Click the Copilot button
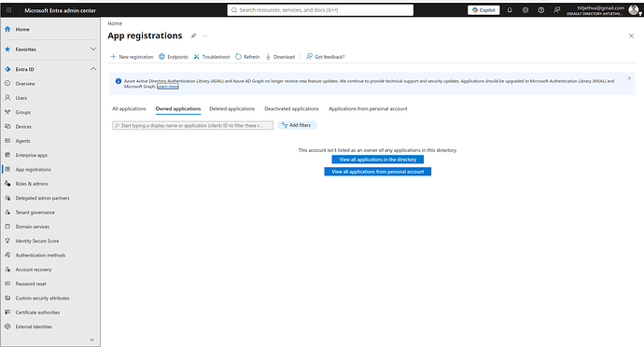 pos(483,10)
